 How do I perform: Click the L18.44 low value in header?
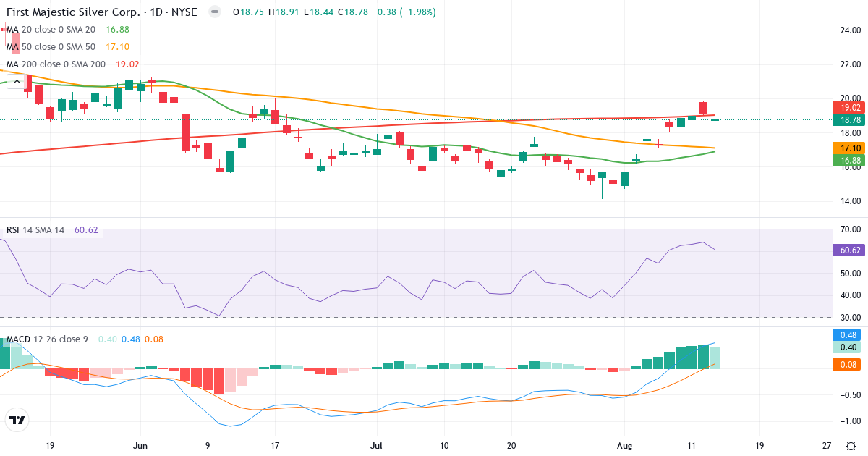click(319, 12)
